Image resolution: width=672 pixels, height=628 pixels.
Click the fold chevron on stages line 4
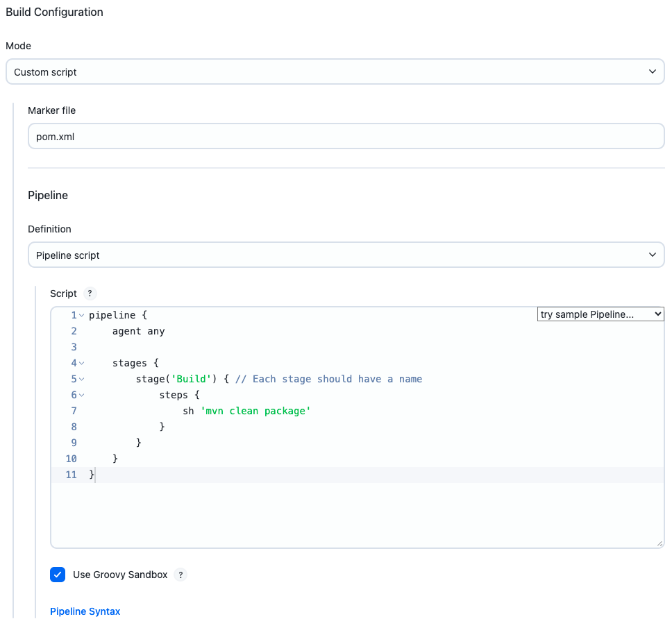click(81, 362)
